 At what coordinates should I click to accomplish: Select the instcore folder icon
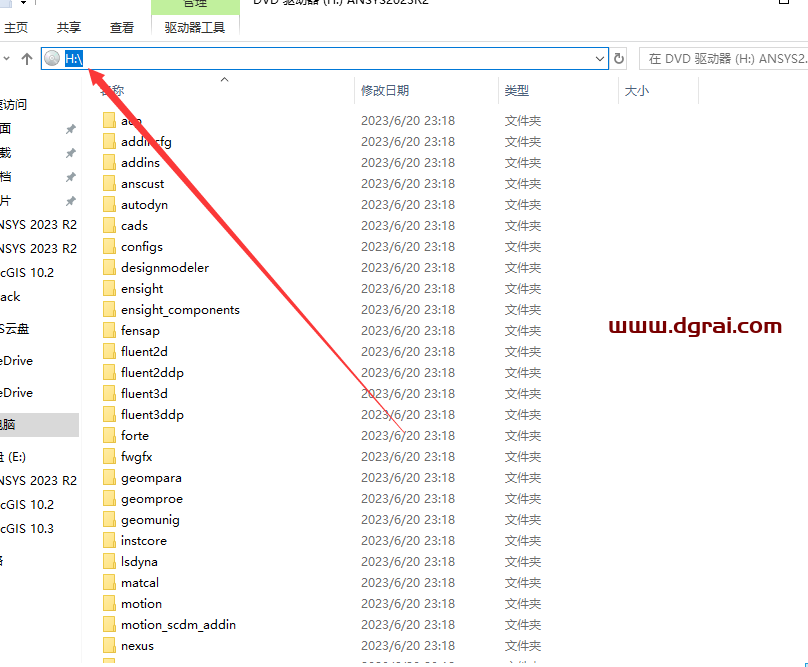[109, 541]
